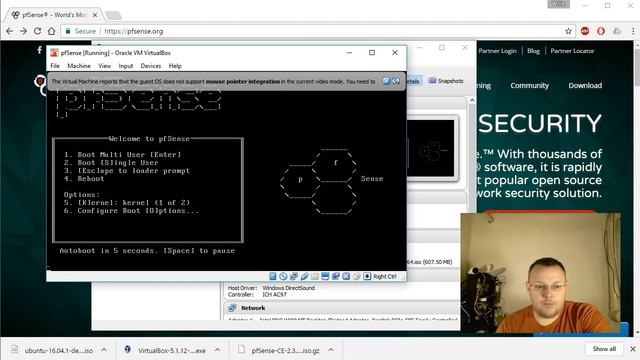Open the Chrome home page
Viewport: 640px width, 360px height.
51,31
